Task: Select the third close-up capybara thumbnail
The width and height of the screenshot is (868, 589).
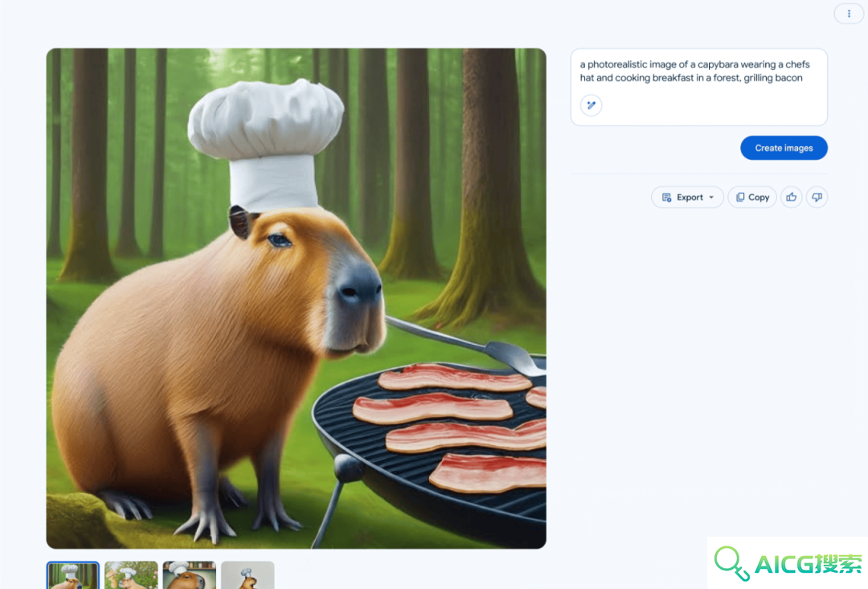Action: (190, 575)
